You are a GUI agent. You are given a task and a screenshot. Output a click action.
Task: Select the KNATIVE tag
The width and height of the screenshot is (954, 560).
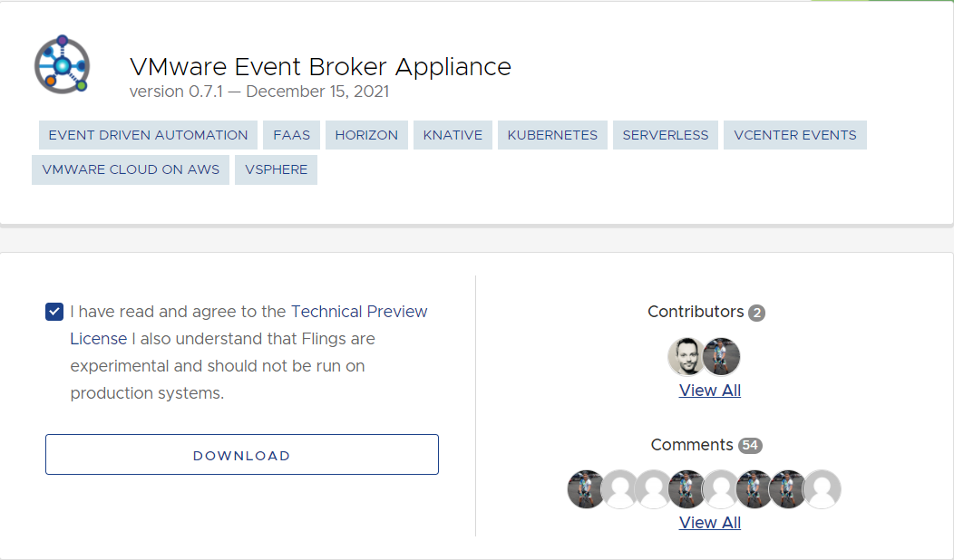click(x=453, y=135)
